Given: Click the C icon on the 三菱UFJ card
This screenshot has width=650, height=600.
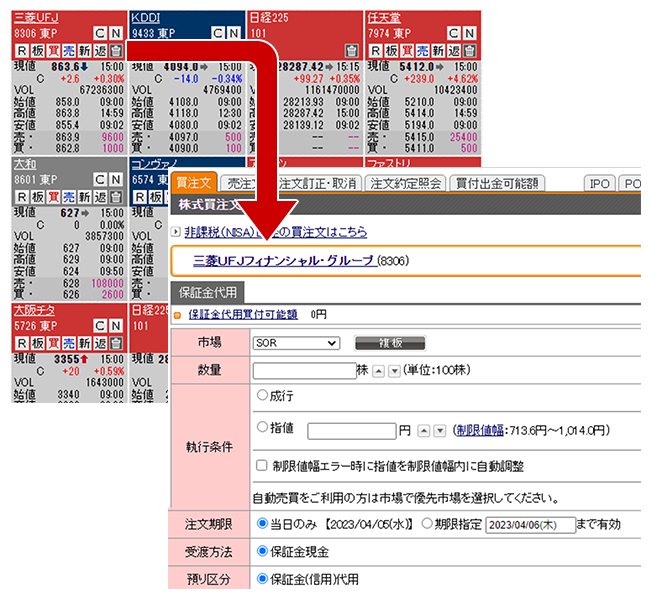Looking at the screenshot, I should 100,33.
